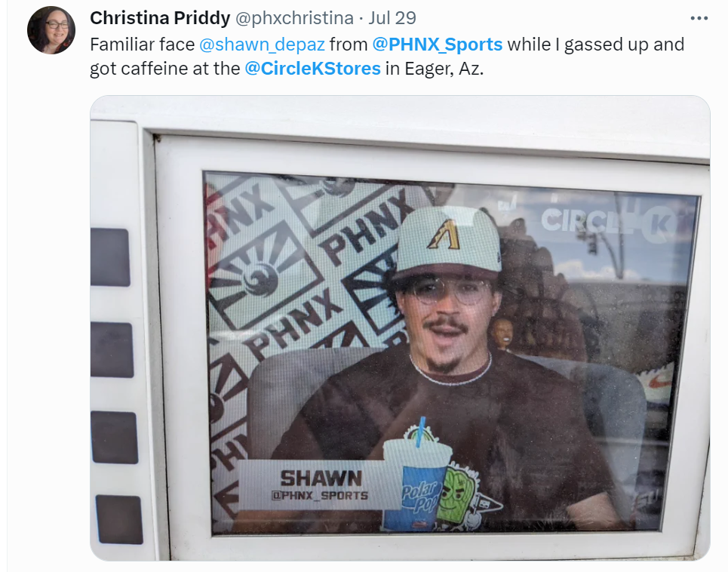Screen dimensions: 728x572
Task: Open the Jul 29 tweet timestamp
Action: [392, 18]
